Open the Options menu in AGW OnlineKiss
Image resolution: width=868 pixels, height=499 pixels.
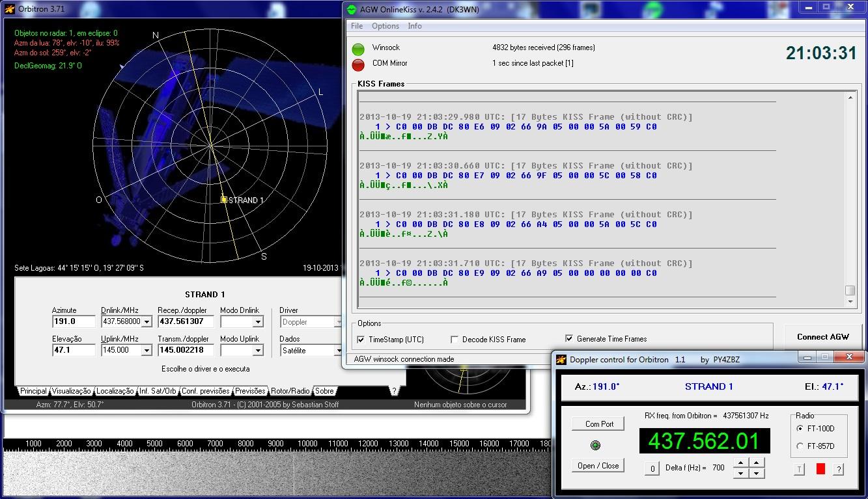tap(385, 26)
